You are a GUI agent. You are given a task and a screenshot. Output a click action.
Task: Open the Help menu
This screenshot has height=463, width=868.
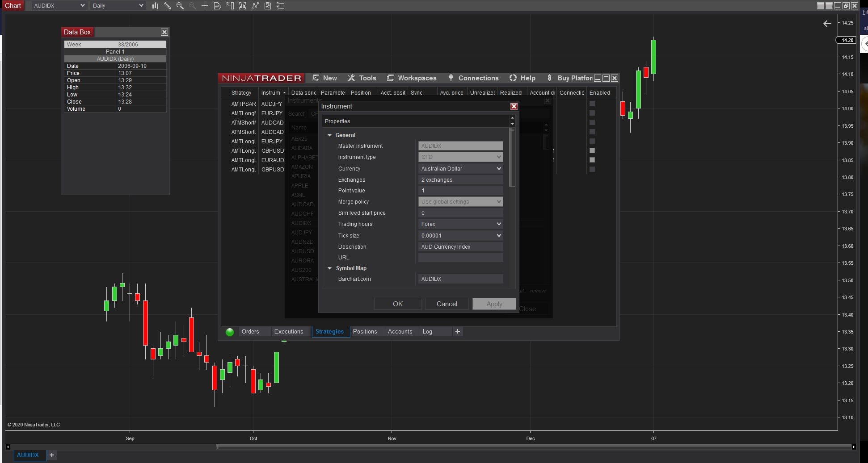[x=522, y=78]
